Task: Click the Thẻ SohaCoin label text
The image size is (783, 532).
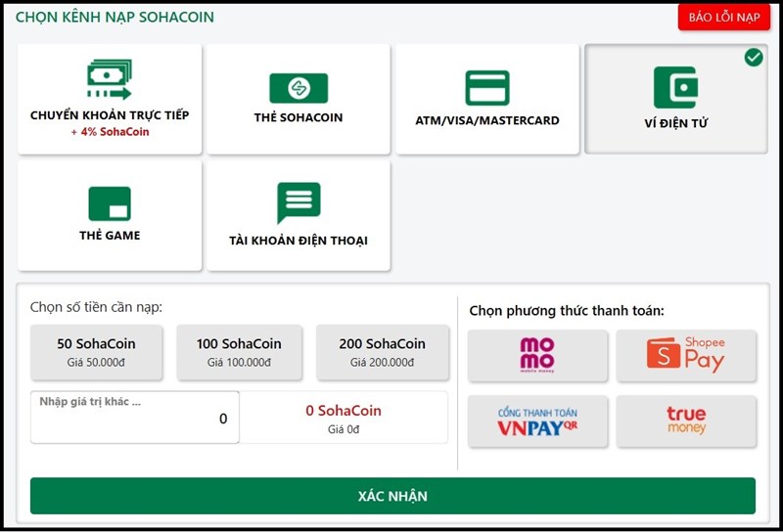Action: (299, 117)
